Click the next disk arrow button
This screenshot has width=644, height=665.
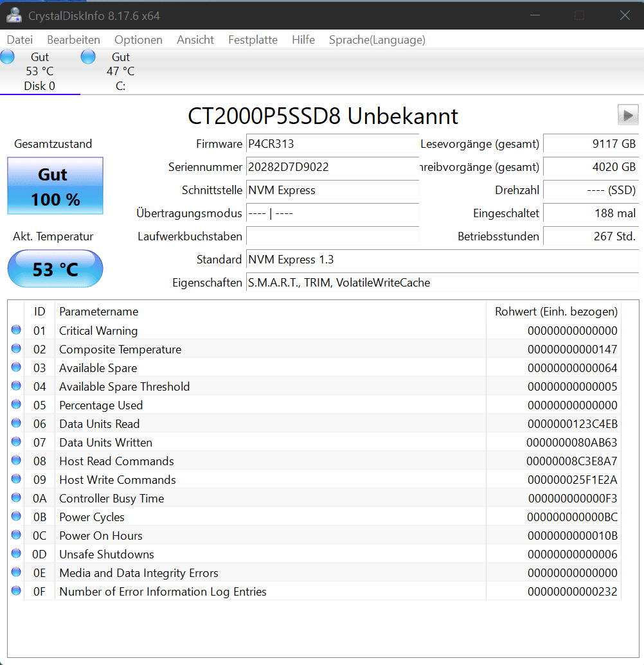(628, 115)
